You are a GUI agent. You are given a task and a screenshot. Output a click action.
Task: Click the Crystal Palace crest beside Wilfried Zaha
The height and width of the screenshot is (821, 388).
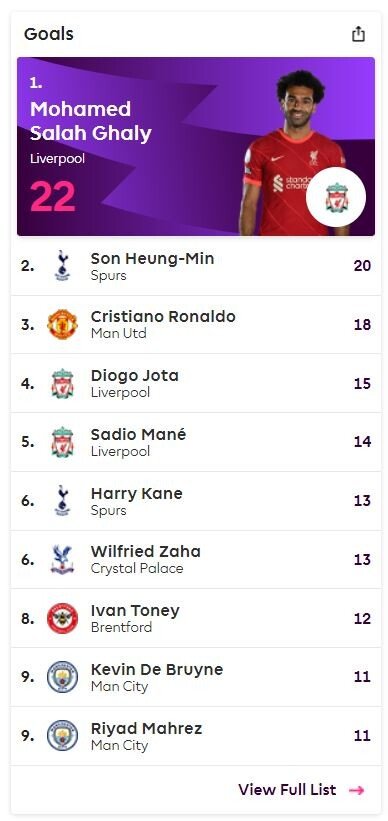point(62,560)
